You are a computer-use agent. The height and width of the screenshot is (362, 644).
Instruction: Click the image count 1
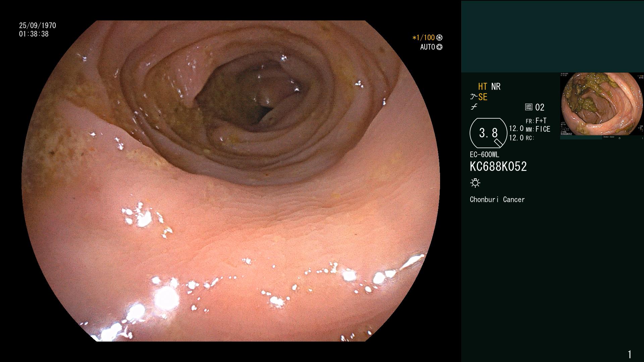pyautogui.click(x=630, y=354)
